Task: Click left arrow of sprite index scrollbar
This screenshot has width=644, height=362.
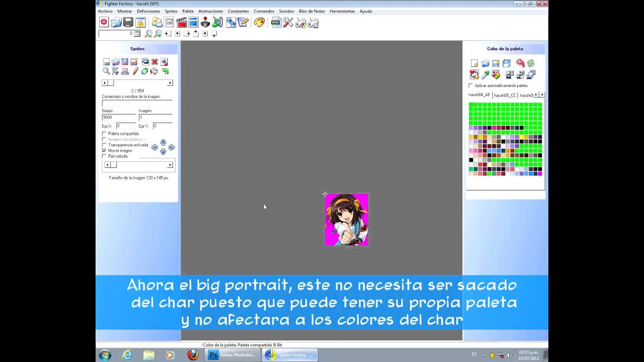Action: pos(105,82)
